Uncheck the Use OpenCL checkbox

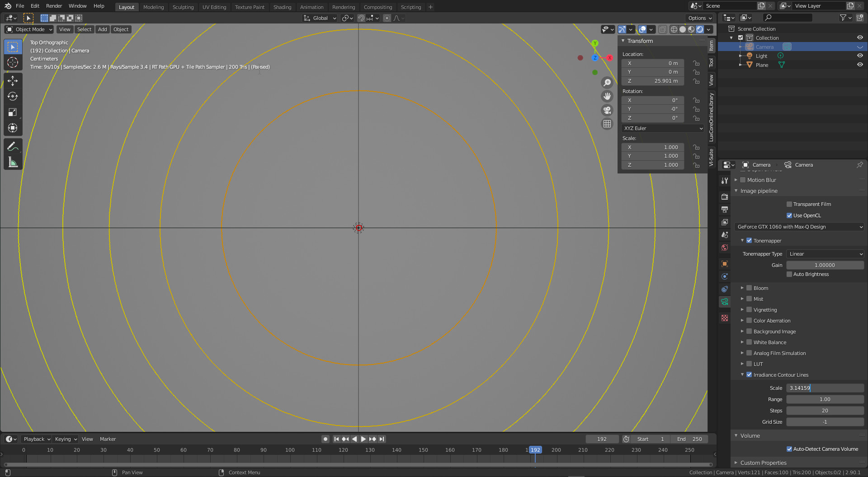point(789,215)
